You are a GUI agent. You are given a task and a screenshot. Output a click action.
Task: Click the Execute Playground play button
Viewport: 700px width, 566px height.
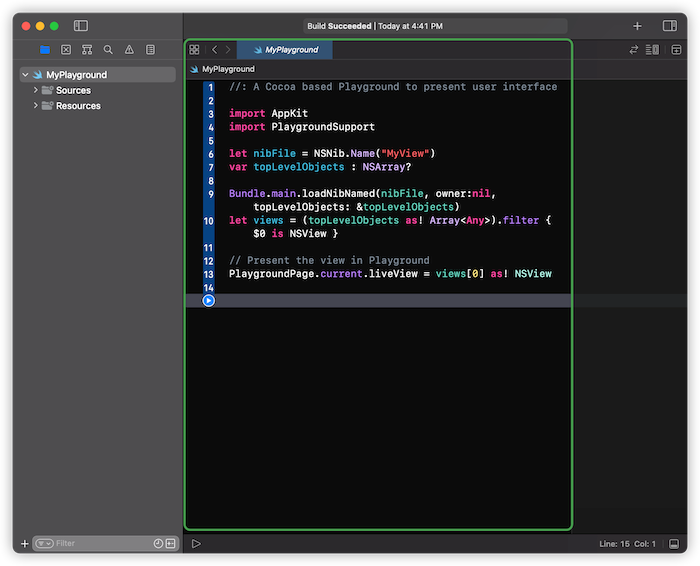(x=196, y=544)
